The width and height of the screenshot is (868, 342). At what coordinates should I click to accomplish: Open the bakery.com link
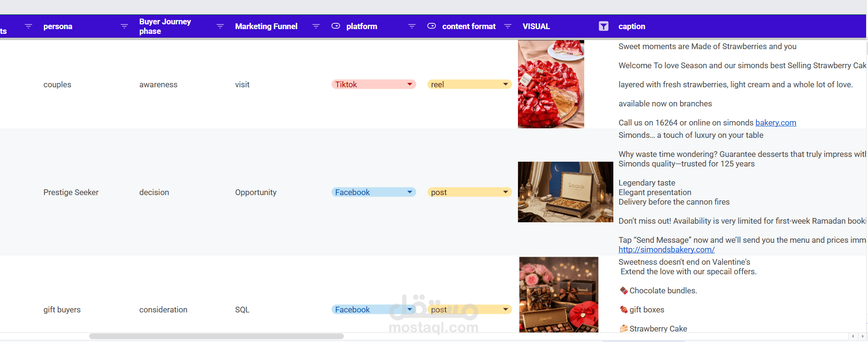pyautogui.click(x=775, y=123)
